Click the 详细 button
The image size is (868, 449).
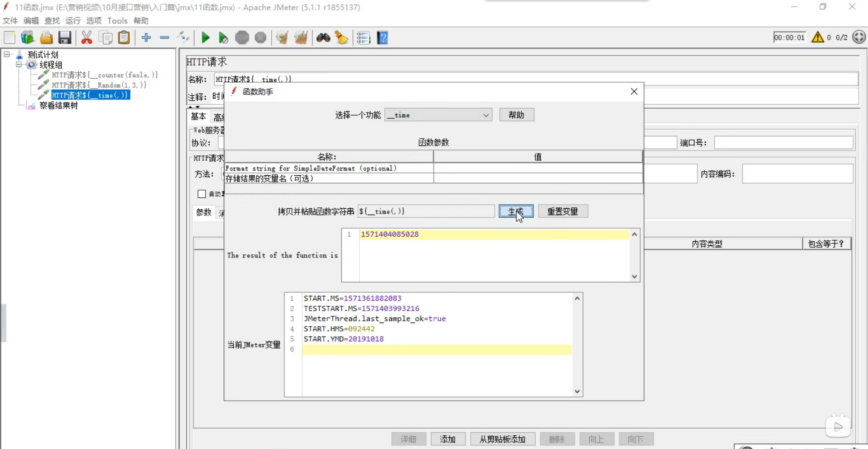(408, 439)
